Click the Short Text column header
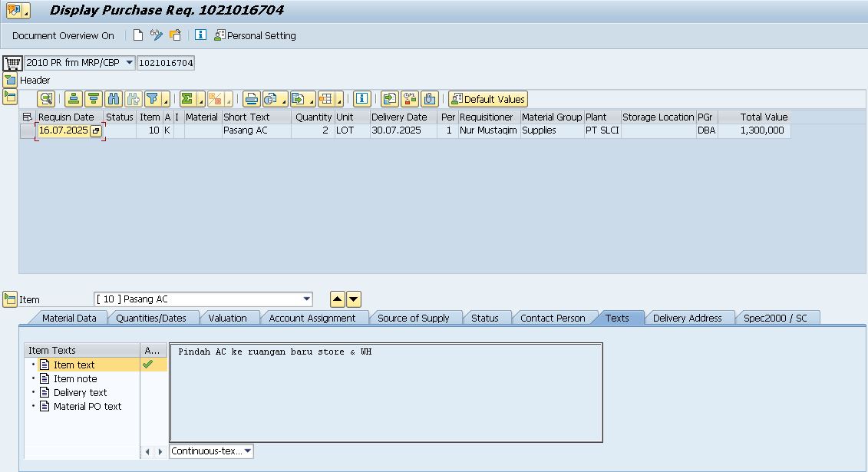The image size is (868, 472). pos(256,117)
